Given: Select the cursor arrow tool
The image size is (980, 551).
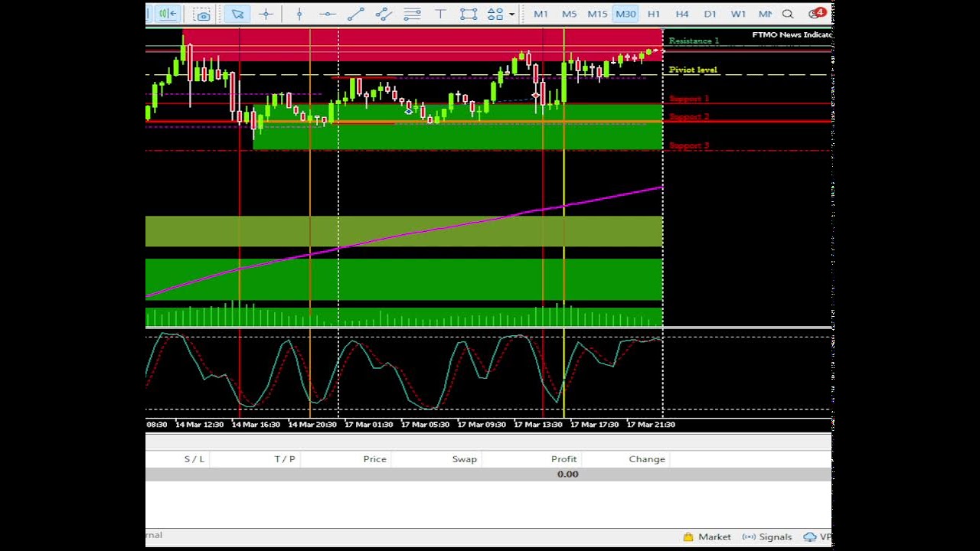Looking at the screenshot, I should [237, 14].
